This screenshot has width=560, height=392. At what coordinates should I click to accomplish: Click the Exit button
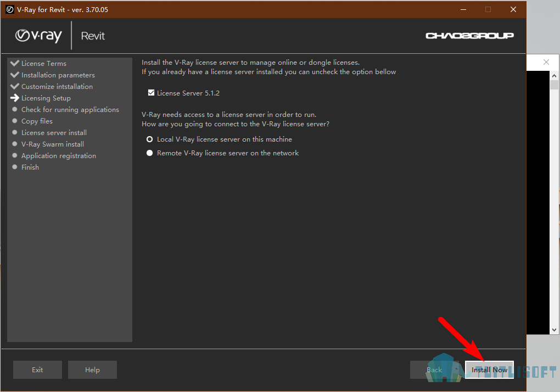click(37, 370)
